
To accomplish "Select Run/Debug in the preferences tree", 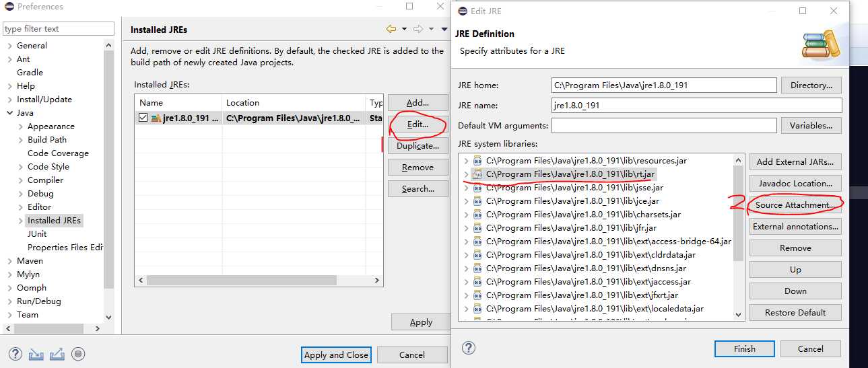I will coord(38,301).
